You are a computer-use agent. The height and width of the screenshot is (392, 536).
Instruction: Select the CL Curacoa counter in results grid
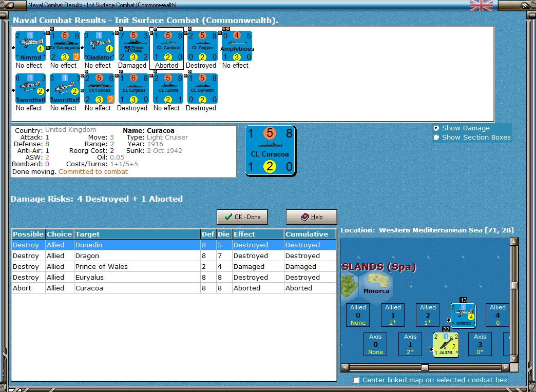click(168, 46)
